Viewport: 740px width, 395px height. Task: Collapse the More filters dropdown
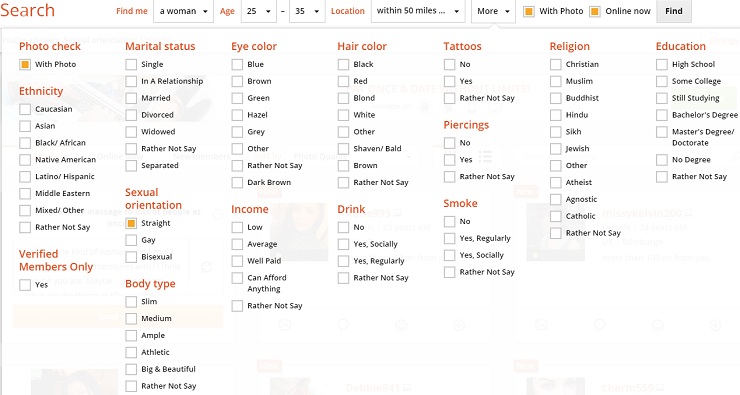(493, 11)
